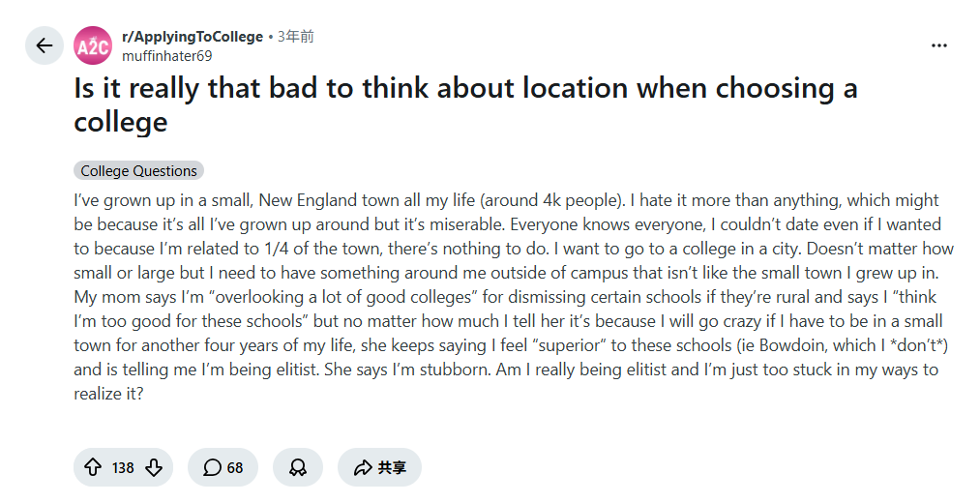Image resolution: width=980 pixels, height=503 pixels.
Task: Click the share arrow icon
Action: (363, 467)
